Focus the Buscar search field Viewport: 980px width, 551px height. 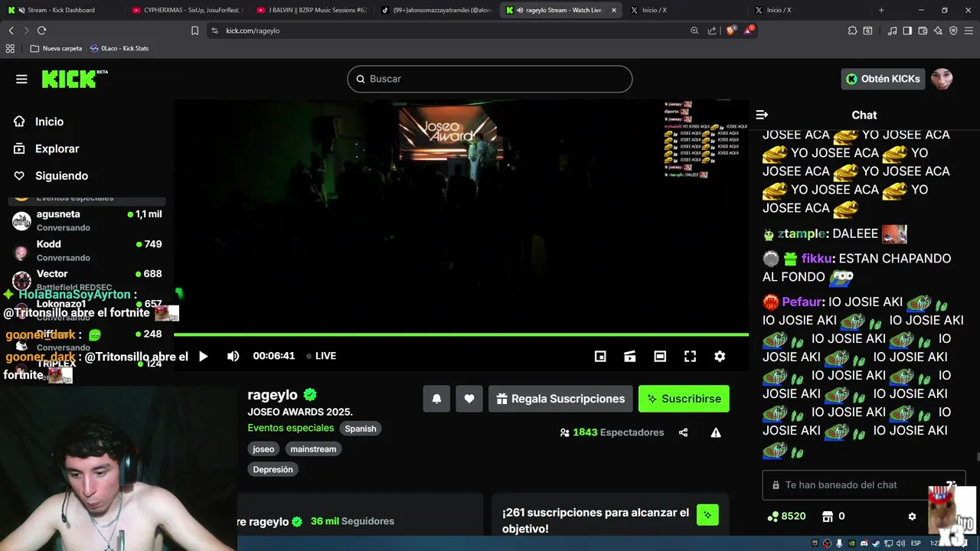490,79
